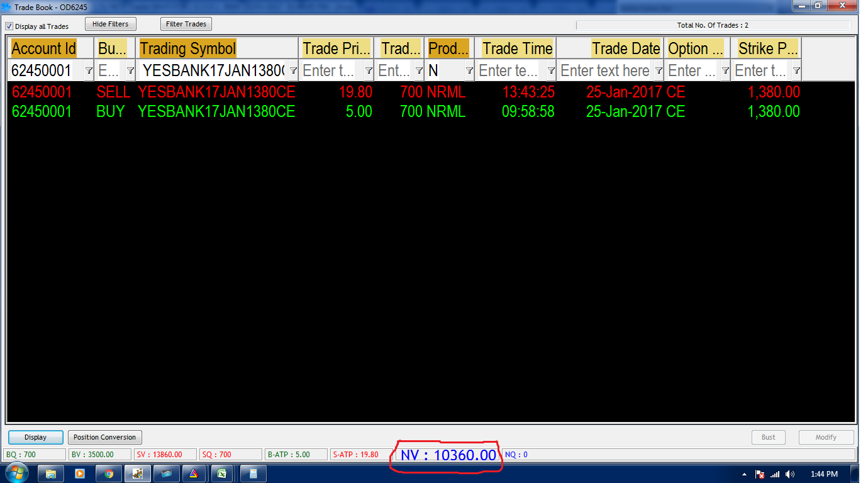The image size is (868, 483).
Task: Click the Hide Filters button
Action: (x=110, y=24)
